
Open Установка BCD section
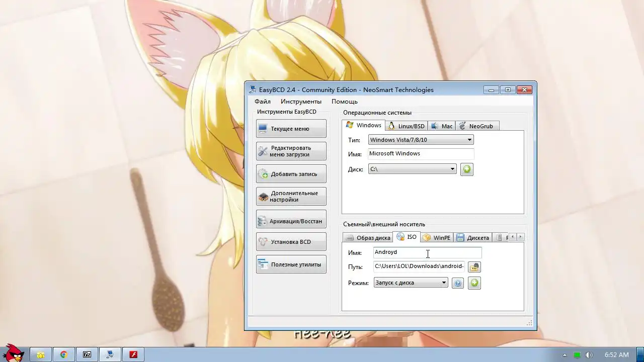(291, 242)
